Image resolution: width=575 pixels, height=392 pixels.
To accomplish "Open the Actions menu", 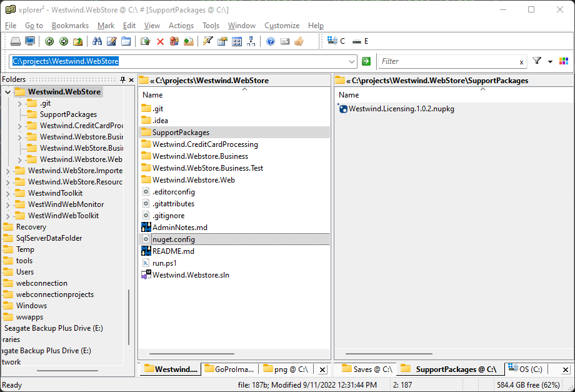I will [181, 26].
